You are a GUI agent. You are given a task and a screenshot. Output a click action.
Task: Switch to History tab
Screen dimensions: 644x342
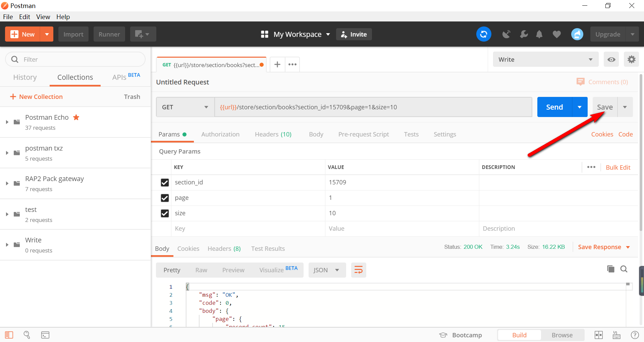click(x=25, y=77)
